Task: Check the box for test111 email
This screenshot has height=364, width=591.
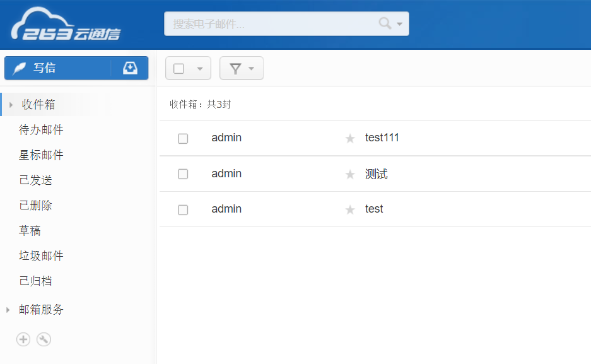Action: coord(183,138)
